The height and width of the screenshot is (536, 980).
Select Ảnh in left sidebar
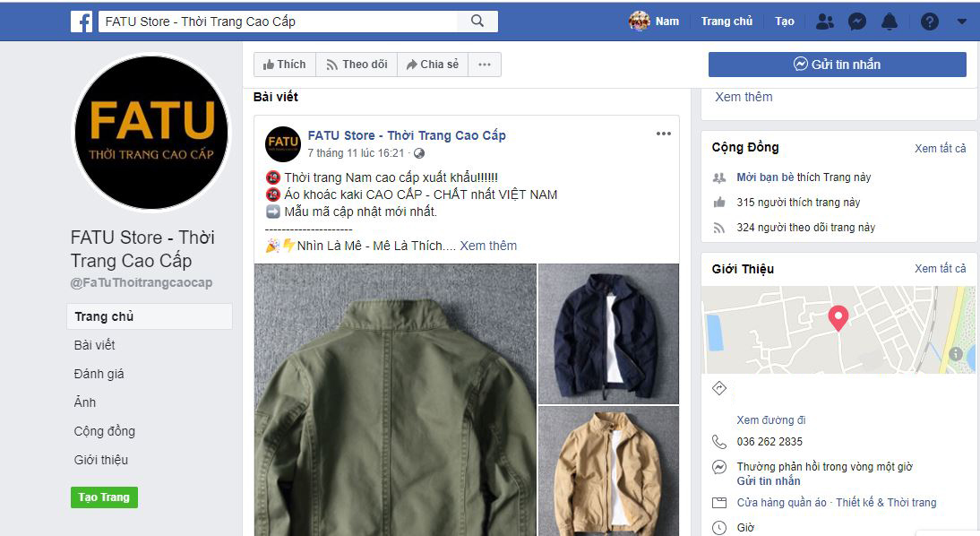pyautogui.click(x=85, y=402)
